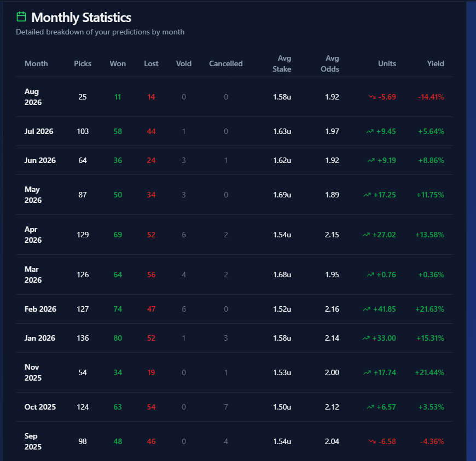Viewport: 476px width, 461px height.
Task: Click the Cancelled column header
Action: (x=226, y=63)
